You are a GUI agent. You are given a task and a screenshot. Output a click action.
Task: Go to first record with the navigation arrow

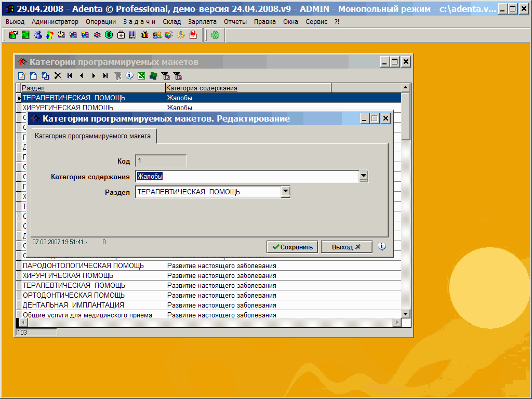pos(70,76)
